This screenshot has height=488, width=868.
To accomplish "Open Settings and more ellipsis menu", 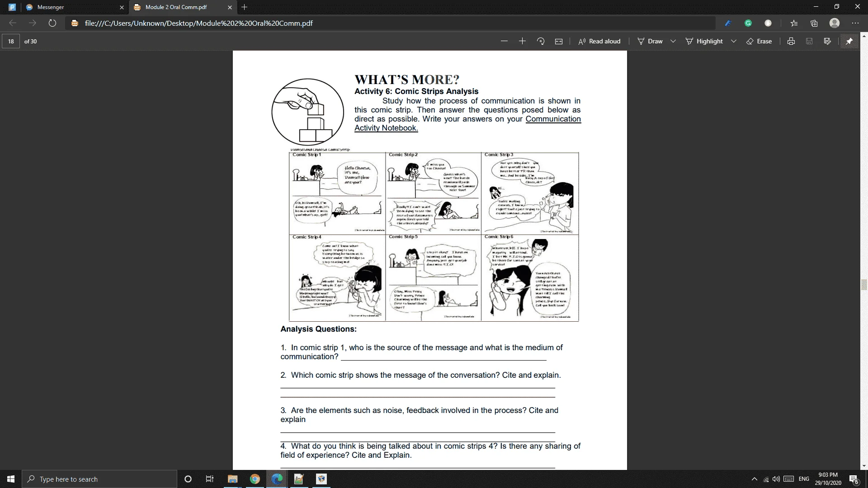I will 855,23.
